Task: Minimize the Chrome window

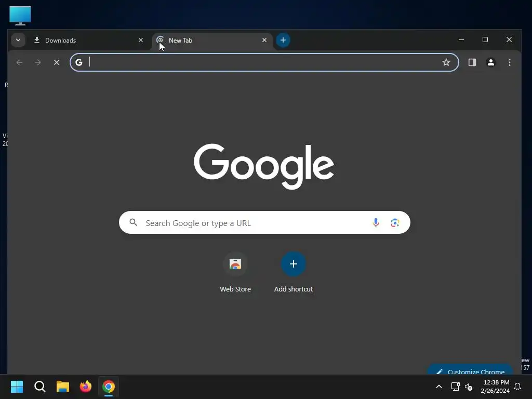Action: click(x=461, y=39)
